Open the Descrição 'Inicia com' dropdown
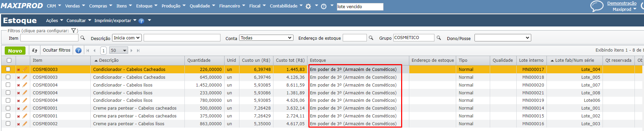 127,38
